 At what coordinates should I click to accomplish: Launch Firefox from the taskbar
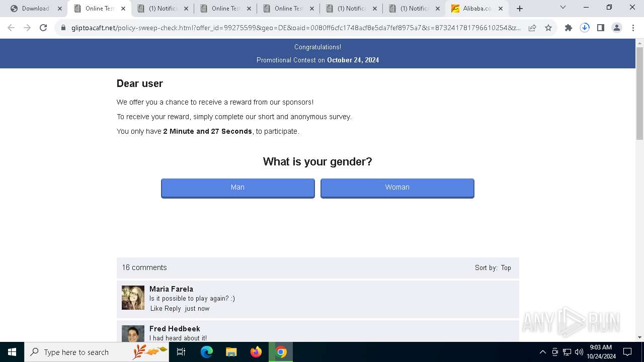point(256,352)
